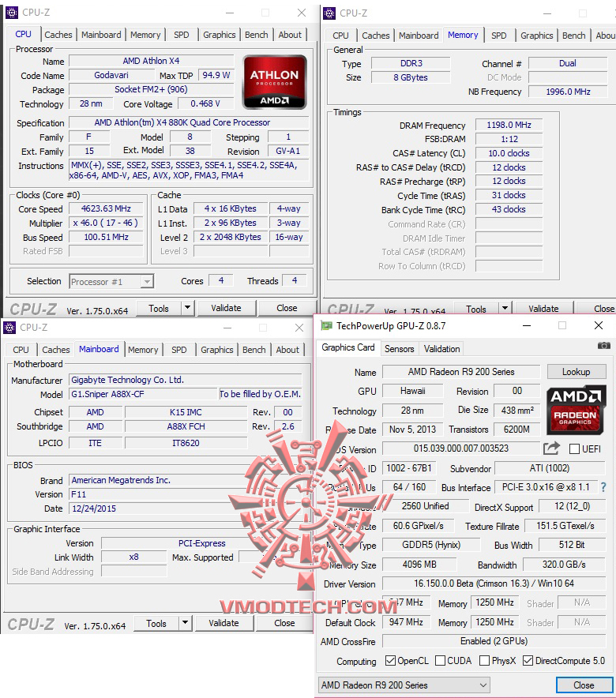Click CPU-Z icon in Memory window title bar
The height and width of the screenshot is (698, 616).
click(x=329, y=13)
